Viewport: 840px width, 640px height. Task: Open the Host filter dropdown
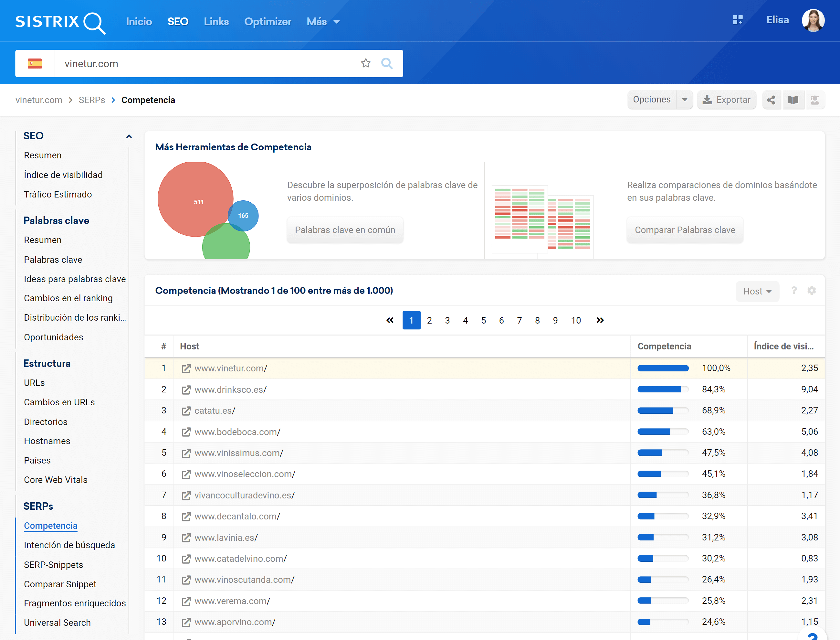(x=757, y=292)
